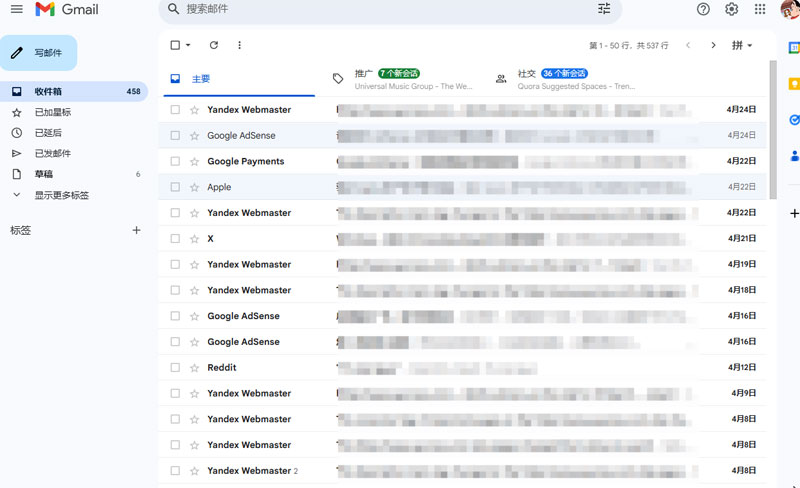The height and width of the screenshot is (488, 800).
Task: Compose with the 写邮件 button
Action: click(x=39, y=53)
